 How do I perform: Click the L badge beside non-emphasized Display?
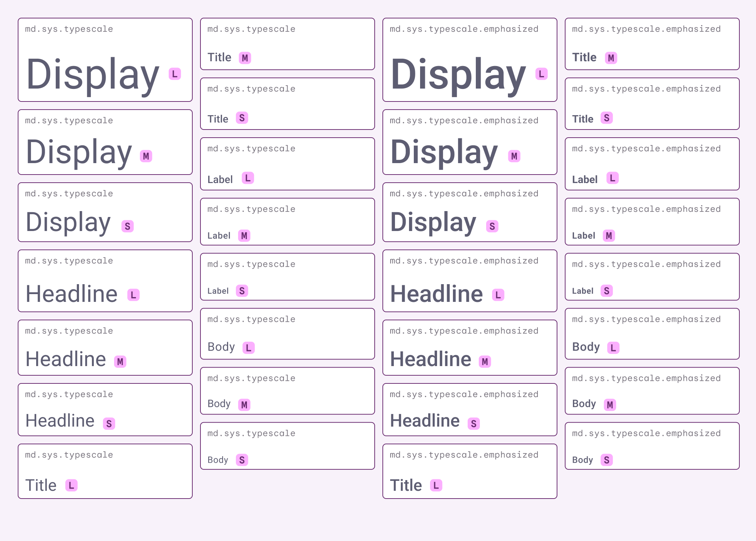[x=175, y=74]
